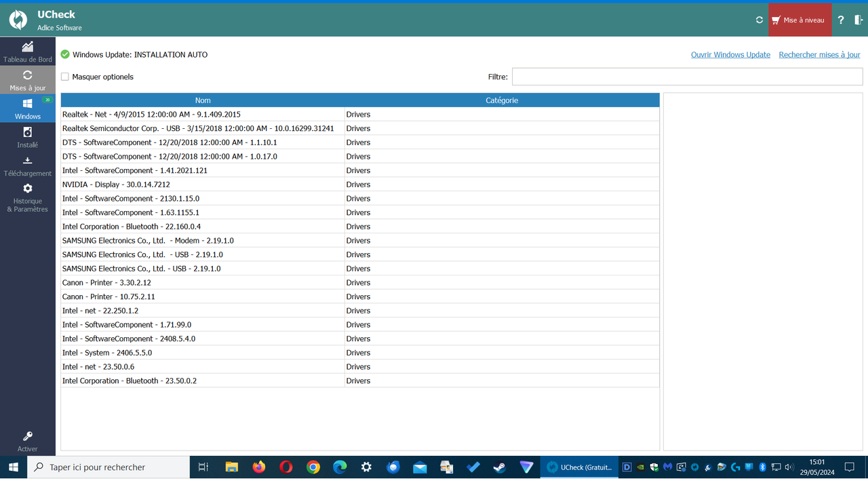Open the blue checkmark To Do app
The image size is (868, 481).
click(x=473, y=467)
